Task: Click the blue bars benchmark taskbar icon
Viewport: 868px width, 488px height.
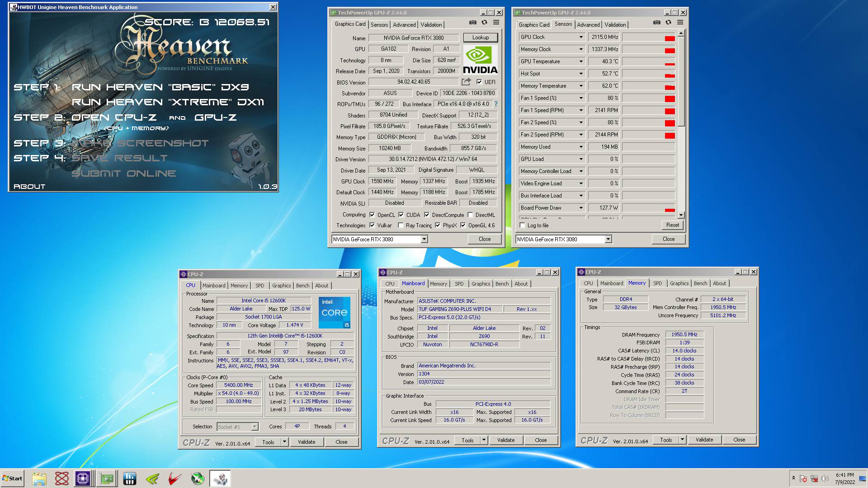Action: pyautogui.click(x=130, y=479)
